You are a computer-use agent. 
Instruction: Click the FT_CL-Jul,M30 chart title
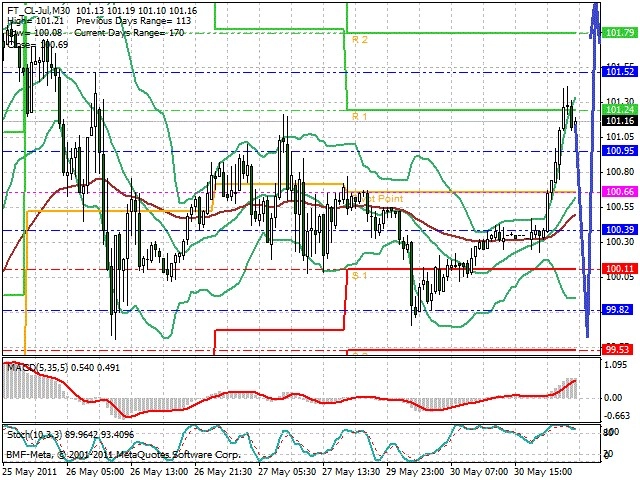(39, 11)
